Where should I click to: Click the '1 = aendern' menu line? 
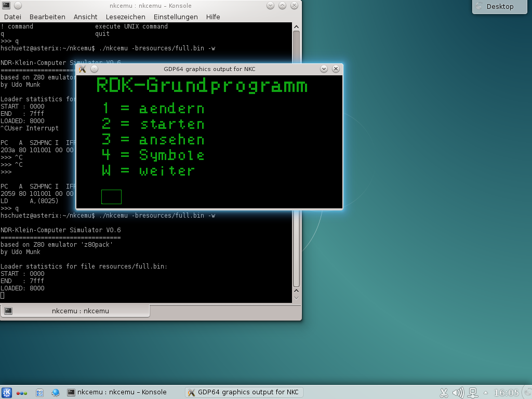[153, 108]
